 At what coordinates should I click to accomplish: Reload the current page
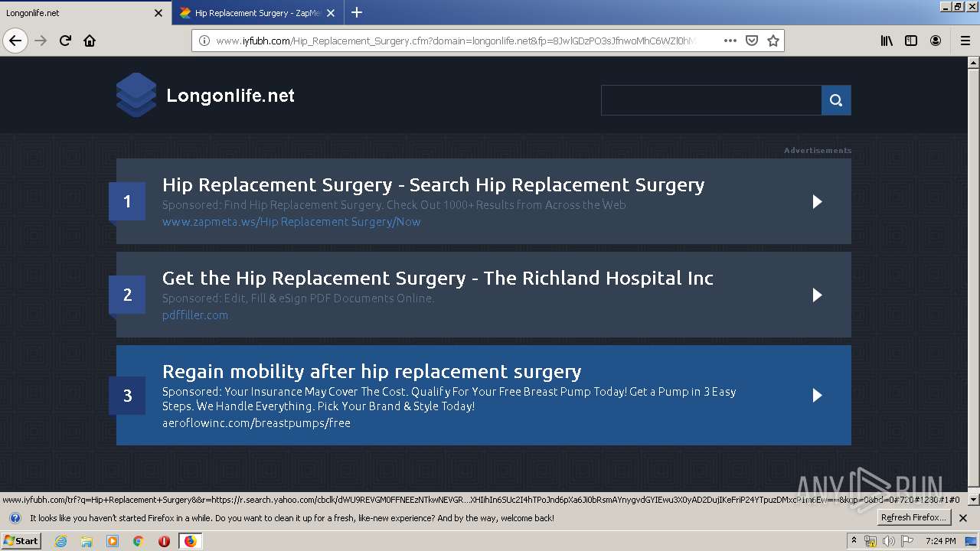tap(65, 41)
